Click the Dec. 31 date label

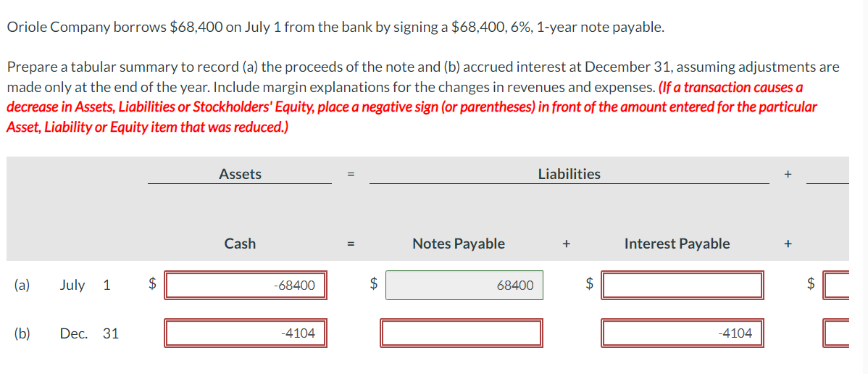pos(89,333)
